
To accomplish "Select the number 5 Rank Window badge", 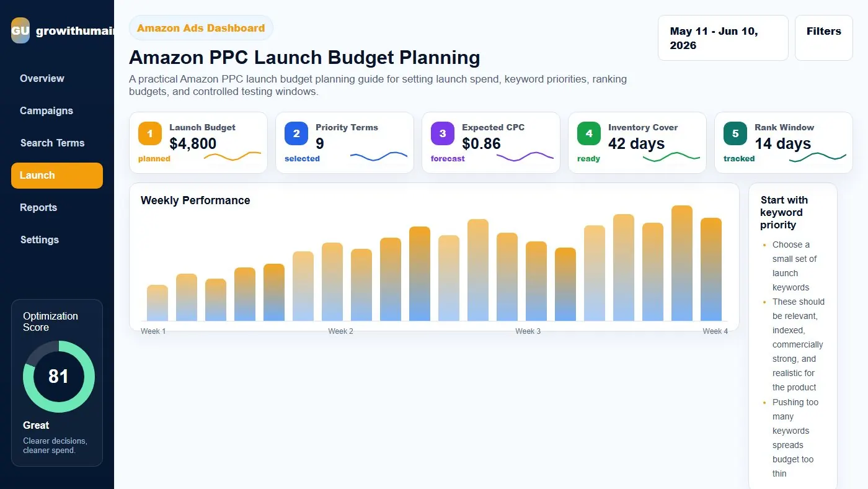I will (x=735, y=133).
